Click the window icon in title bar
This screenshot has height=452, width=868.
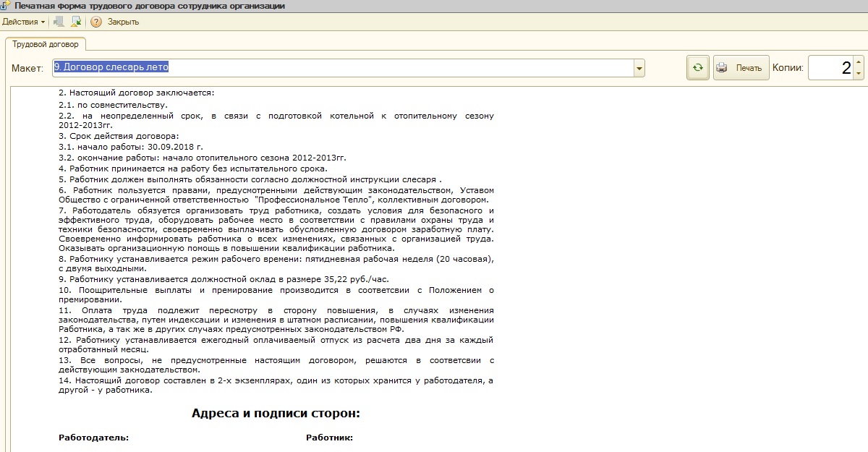point(5,6)
